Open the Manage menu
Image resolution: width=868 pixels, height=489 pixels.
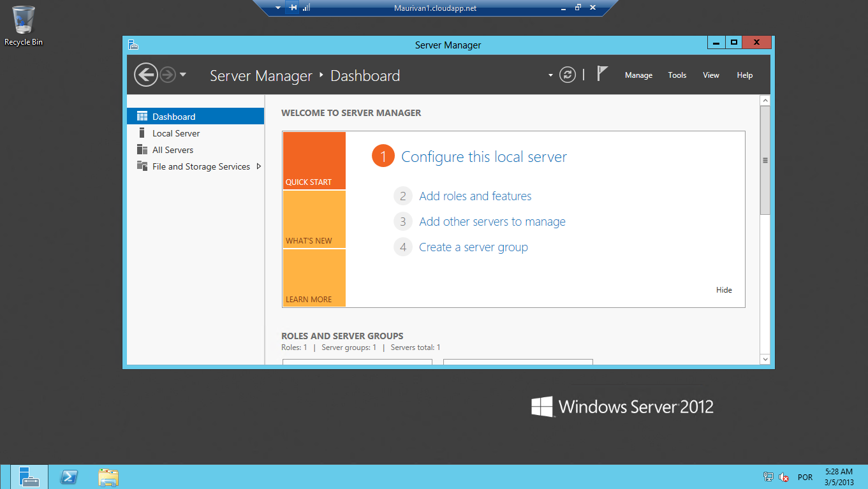(x=638, y=75)
